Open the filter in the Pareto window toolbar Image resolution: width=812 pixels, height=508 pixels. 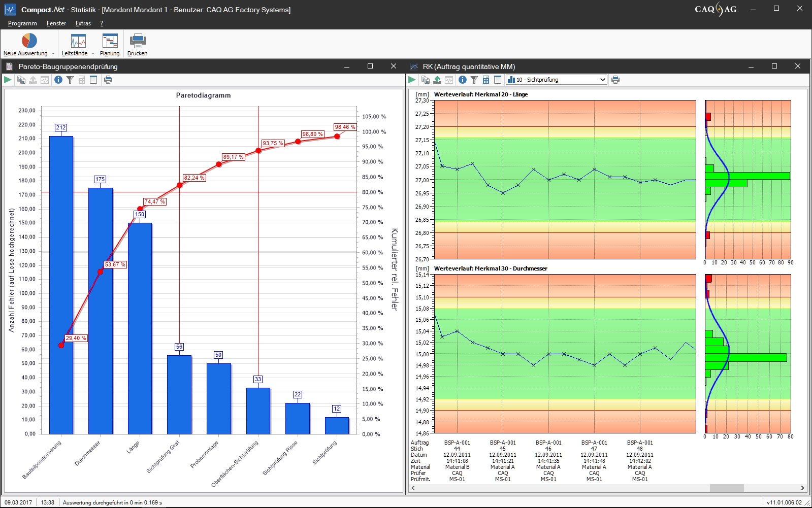coord(70,80)
